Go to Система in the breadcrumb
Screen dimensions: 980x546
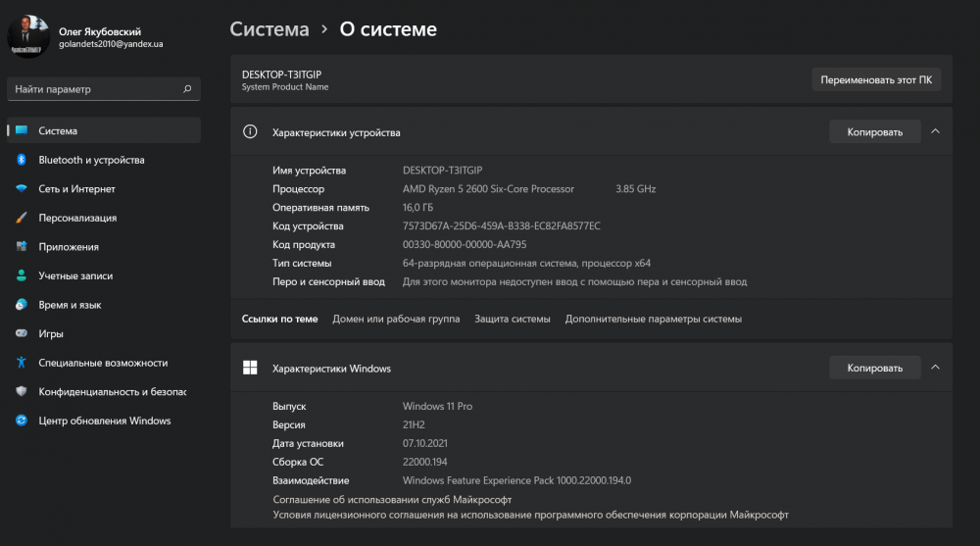[x=269, y=29]
